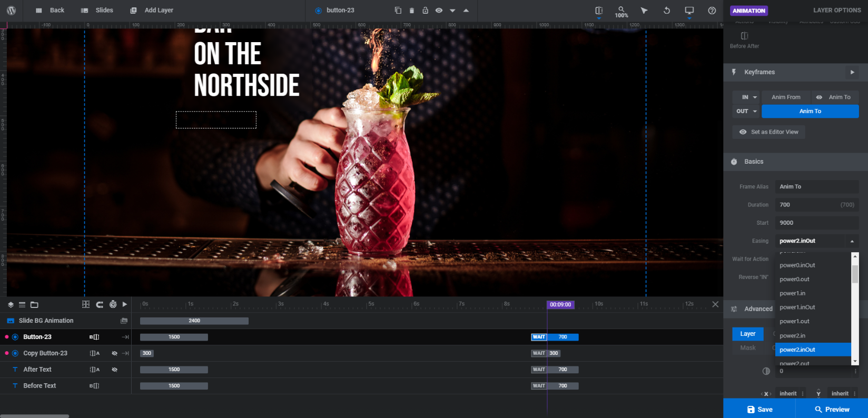Select the IN row Anim To keyframe with eye

tap(835, 97)
